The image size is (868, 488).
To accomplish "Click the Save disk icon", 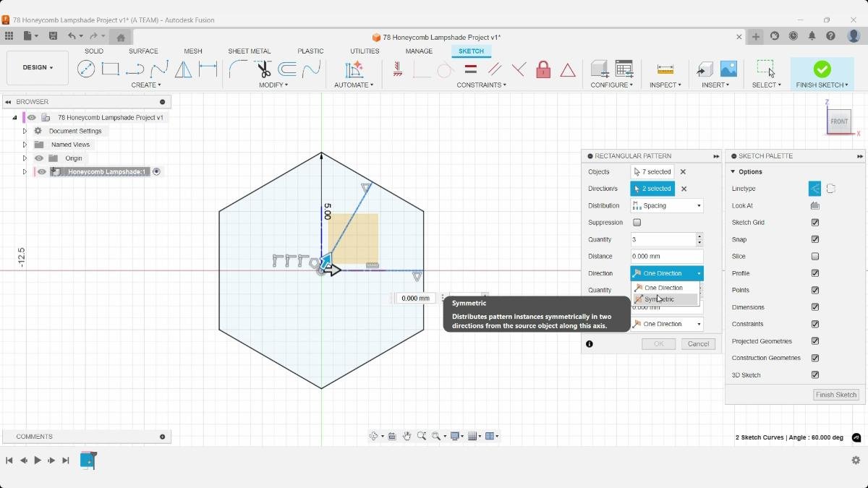I will pyautogui.click(x=53, y=36).
